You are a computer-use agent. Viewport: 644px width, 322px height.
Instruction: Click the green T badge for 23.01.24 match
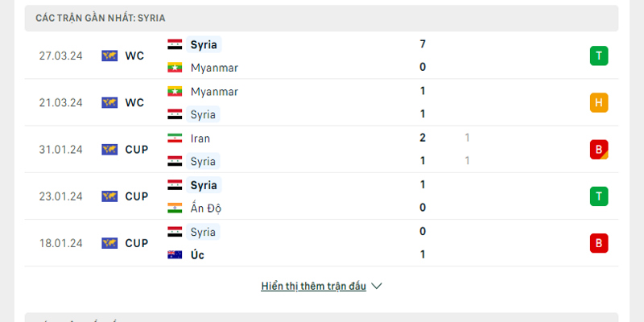598,196
